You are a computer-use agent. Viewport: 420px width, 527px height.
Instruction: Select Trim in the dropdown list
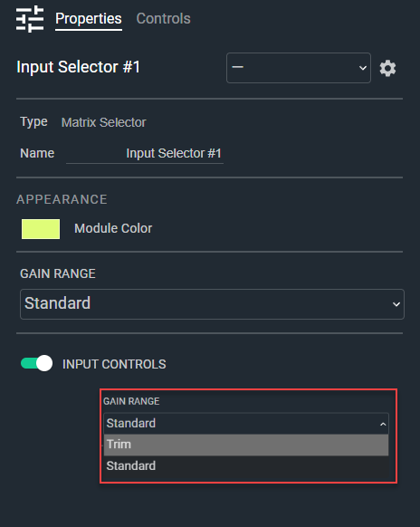(x=246, y=445)
